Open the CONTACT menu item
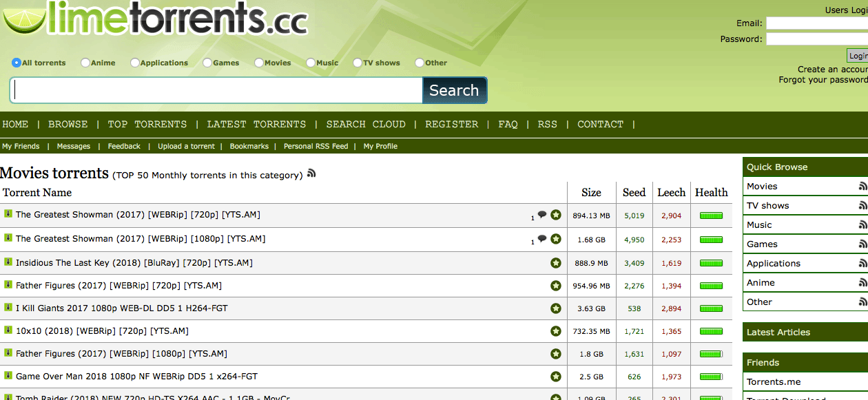 point(601,125)
